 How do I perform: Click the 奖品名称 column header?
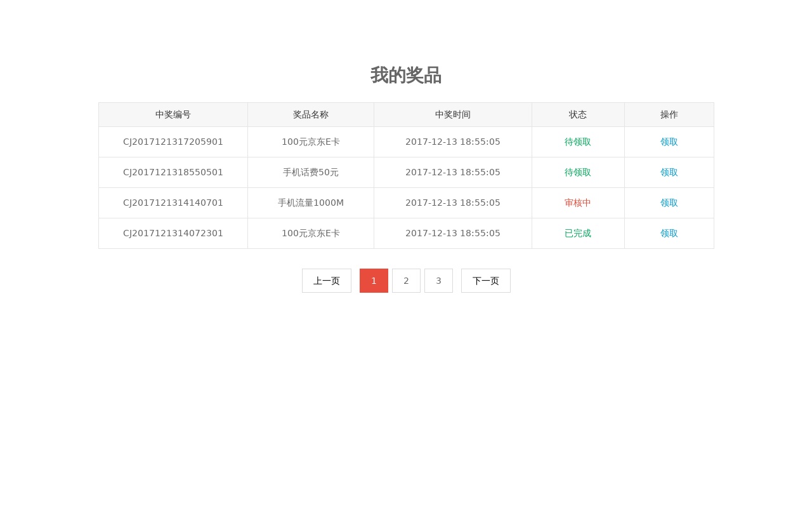click(x=311, y=115)
